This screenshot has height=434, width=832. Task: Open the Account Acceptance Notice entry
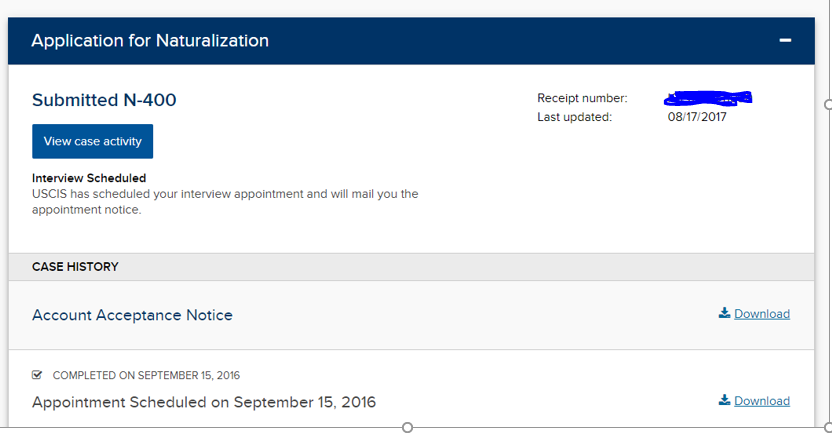click(x=132, y=315)
